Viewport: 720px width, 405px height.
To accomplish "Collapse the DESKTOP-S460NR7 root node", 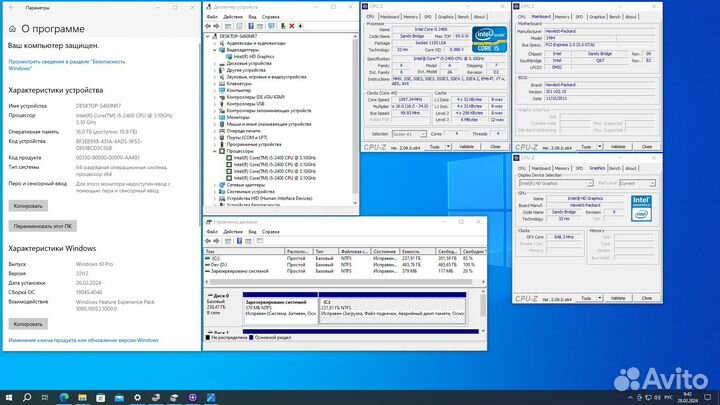I will (208, 36).
